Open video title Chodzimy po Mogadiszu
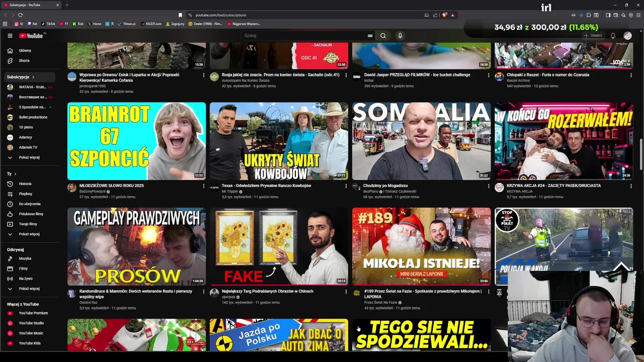The width and height of the screenshot is (644, 362). (x=385, y=186)
